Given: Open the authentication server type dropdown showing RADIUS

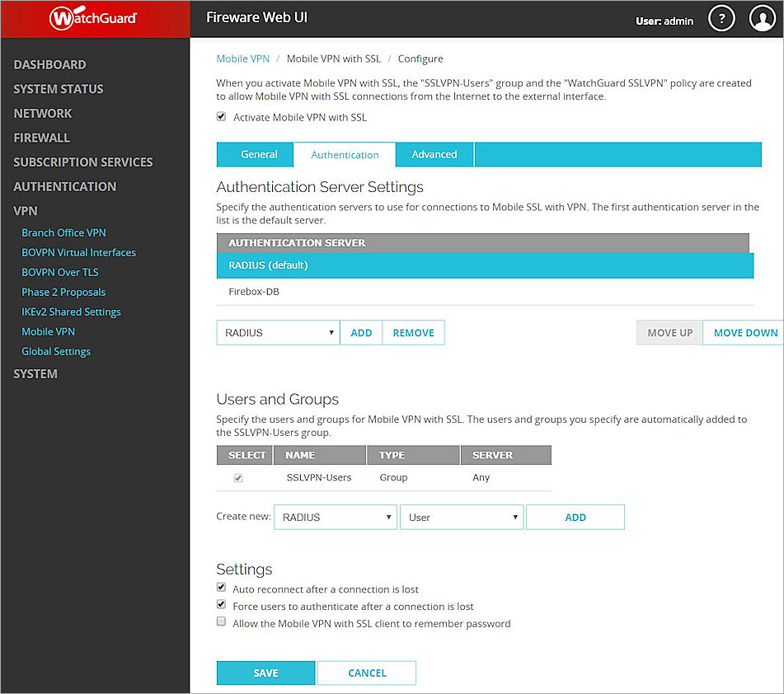Looking at the screenshot, I should tap(277, 332).
